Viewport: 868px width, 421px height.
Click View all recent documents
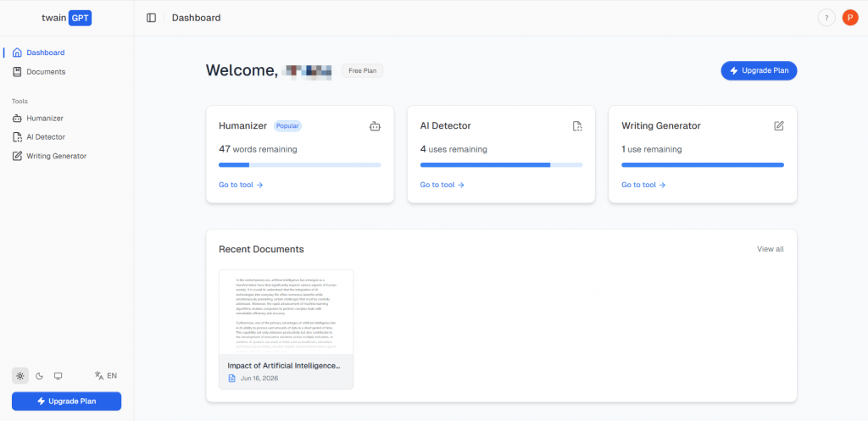click(x=770, y=249)
